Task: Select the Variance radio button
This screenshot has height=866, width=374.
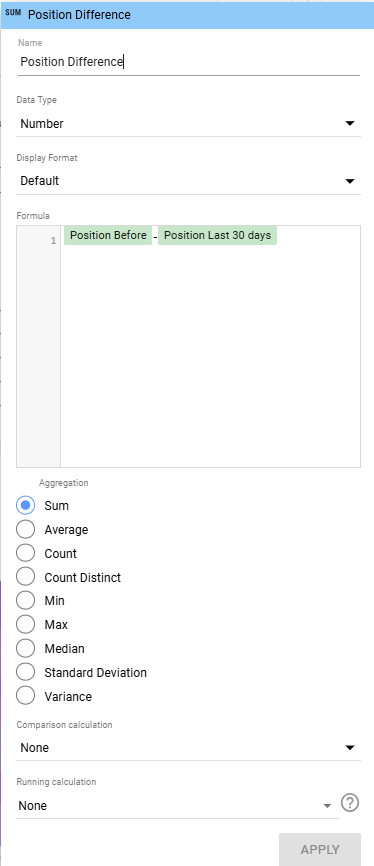Action: 25,696
